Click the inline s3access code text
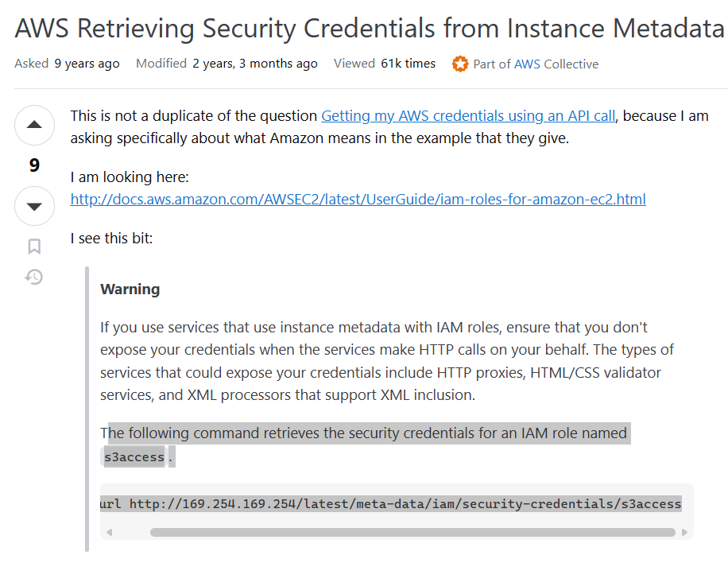Viewport: 728px width, 563px height. (134, 457)
